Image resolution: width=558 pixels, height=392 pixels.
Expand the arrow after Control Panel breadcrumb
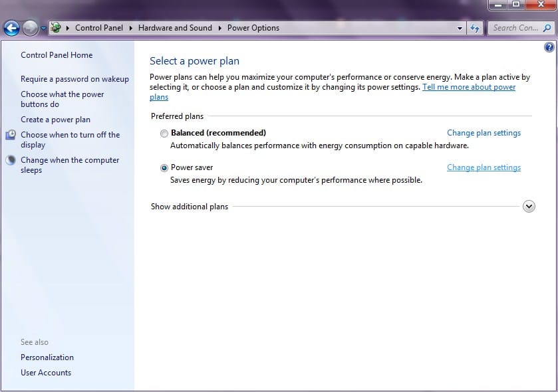tap(130, 28)
